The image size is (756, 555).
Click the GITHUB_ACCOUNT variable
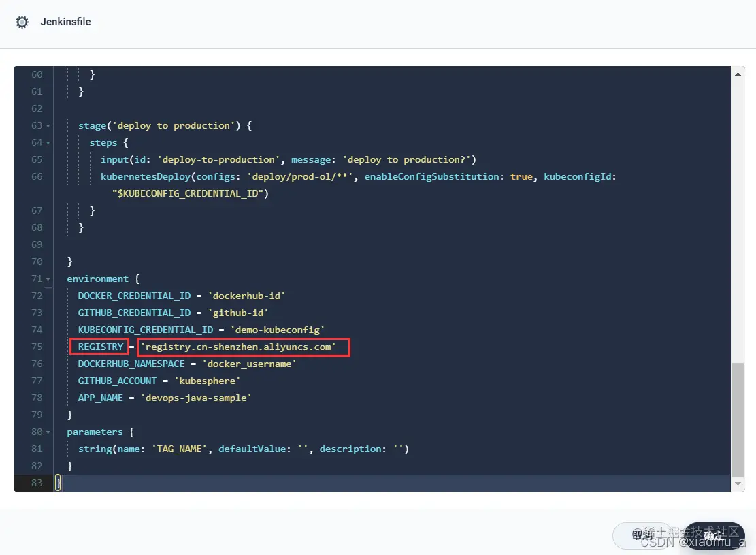click(117, 381)
